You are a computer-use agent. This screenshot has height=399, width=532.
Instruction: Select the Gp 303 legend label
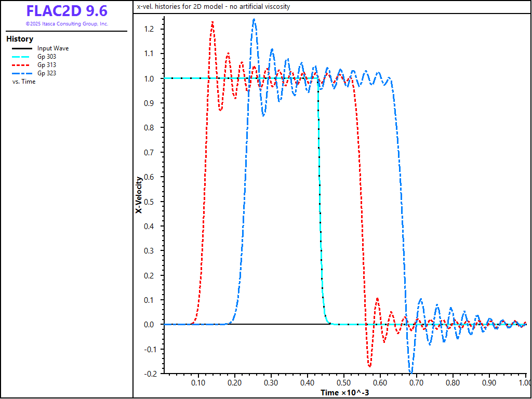coord(46,57)
